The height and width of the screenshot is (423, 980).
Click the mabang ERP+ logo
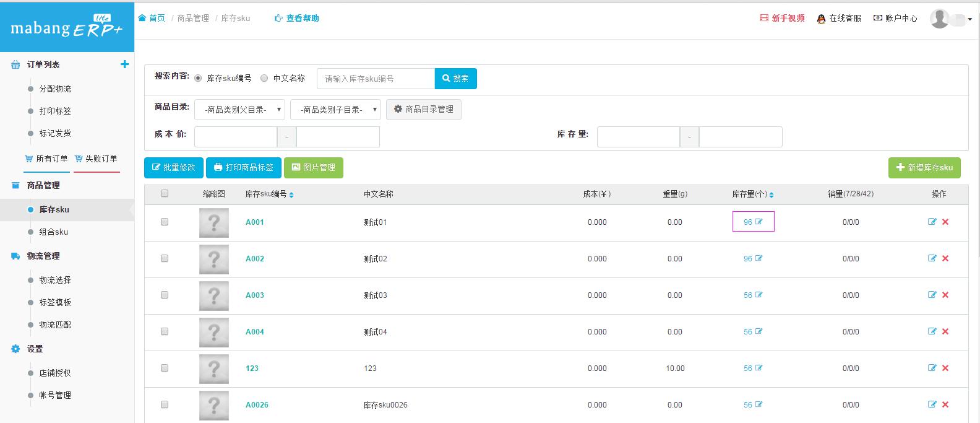click(67, 27)
